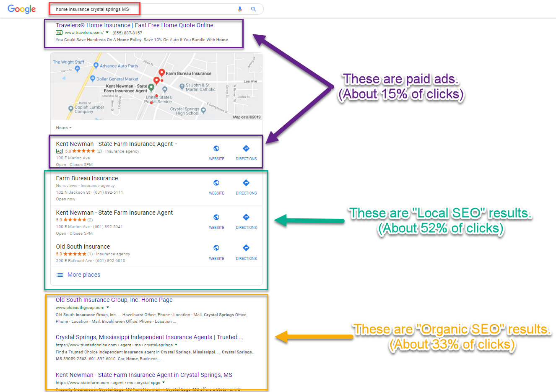Image resolution: width=556 pixels, height=392 pixels.
Task: Click the Kent Newman green map marker
Action: coord(151,87)
